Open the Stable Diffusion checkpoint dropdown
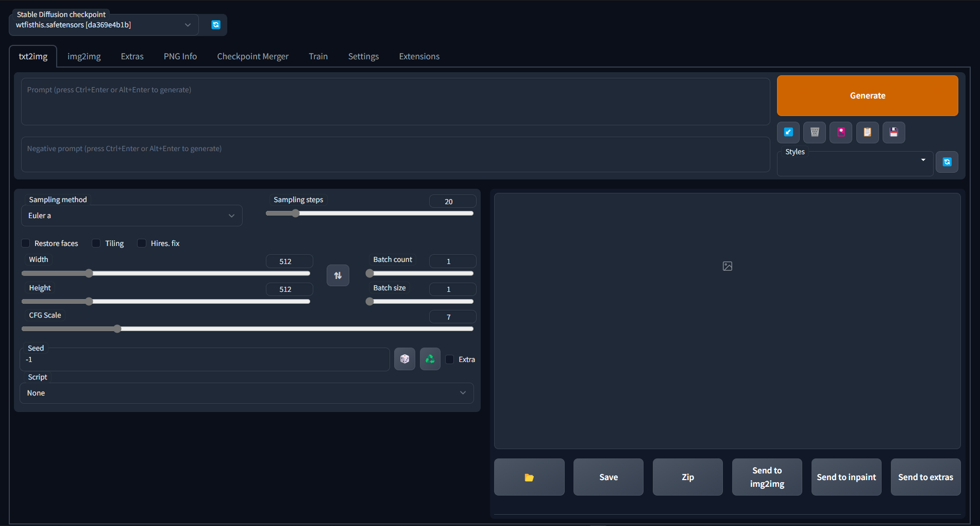Image resolution: width=980 pixels, height=526 pixels. click(x=104, y=25)
